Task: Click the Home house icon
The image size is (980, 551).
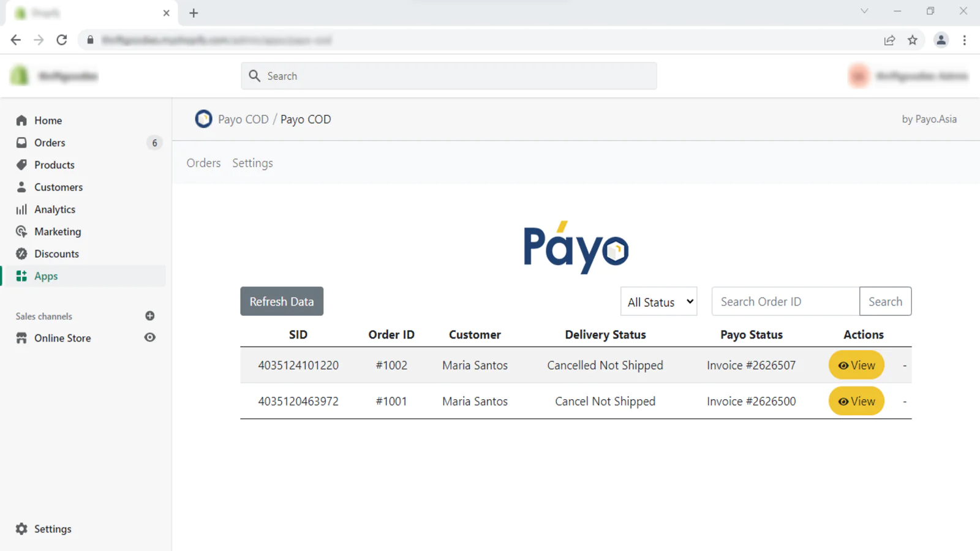Action: [21, 121]
